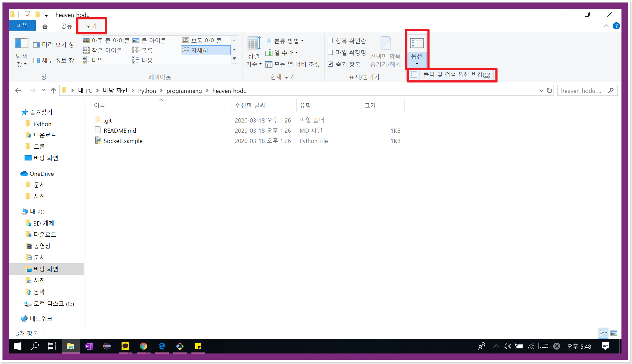
Task: Click the preview pane (미리 보기 창) button
Action: (x=54, y=45)
